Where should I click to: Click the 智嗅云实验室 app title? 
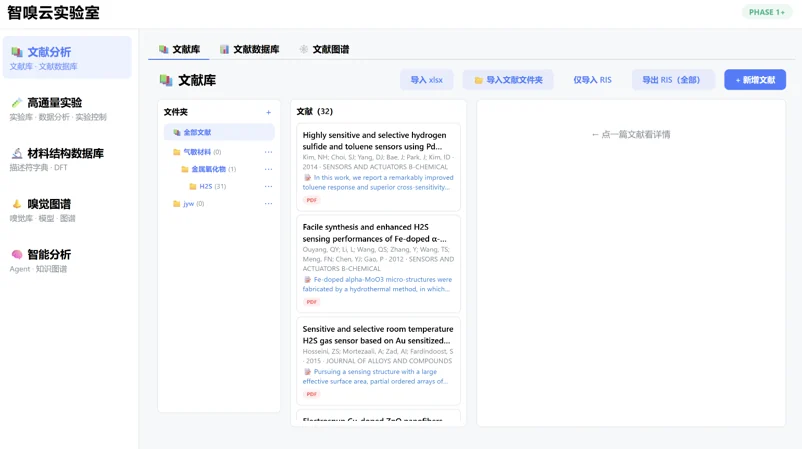coord(53,13)
